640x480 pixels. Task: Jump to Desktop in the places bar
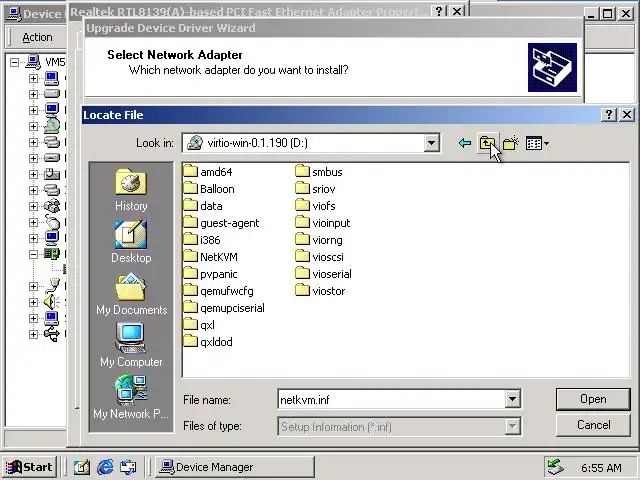(131, 242)
